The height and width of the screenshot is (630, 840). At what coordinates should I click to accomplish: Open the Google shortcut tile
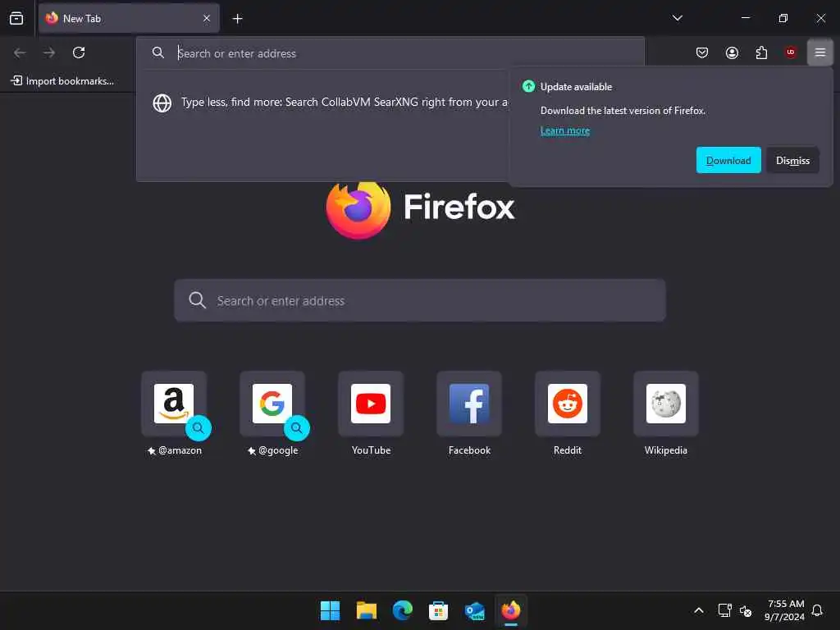pos(272,404)
